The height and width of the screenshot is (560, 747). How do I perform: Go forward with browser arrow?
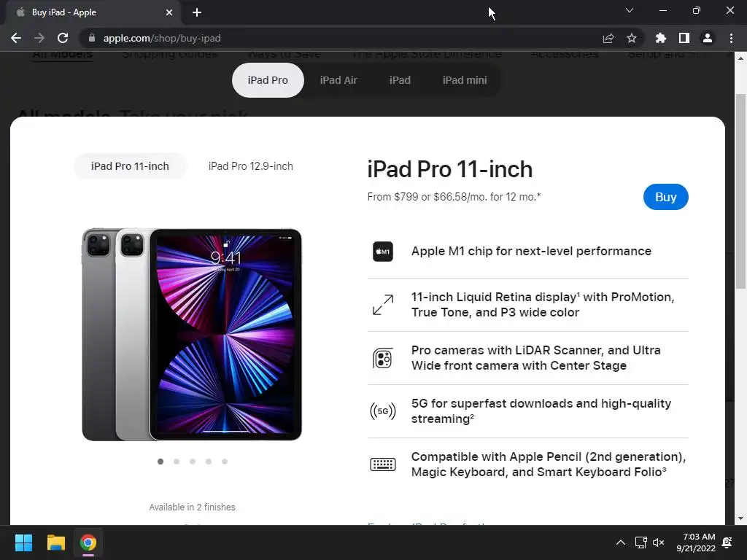pos(39,38)
